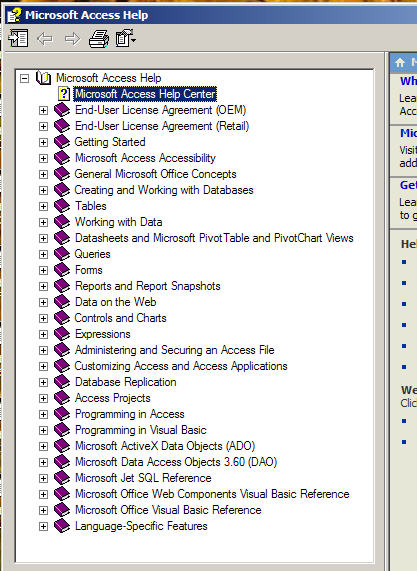Click the question mark icon of Help Center topic
The image size is (417, 571).
[64, 94]
